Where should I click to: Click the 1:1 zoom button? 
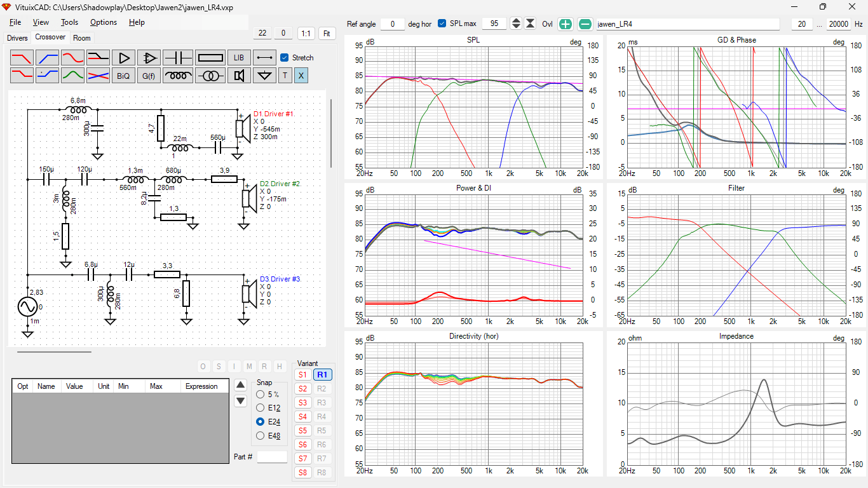tap(306, 33)
